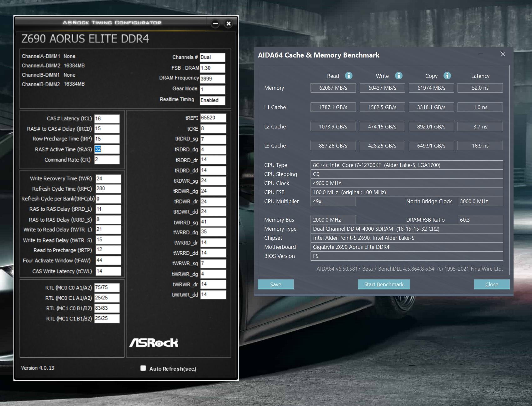Close the ASRock Timing Configurator window
Image resolution: width=532 pixels, height=406 pixels.
(229, 23)
